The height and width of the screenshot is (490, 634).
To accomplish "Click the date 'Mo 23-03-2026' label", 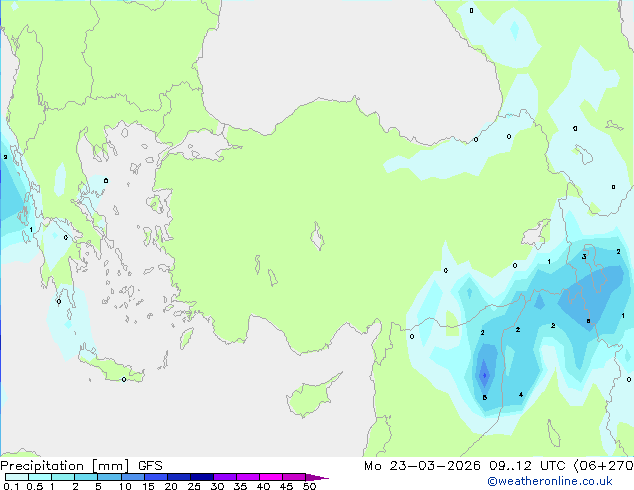I will [x=423, y=466].
